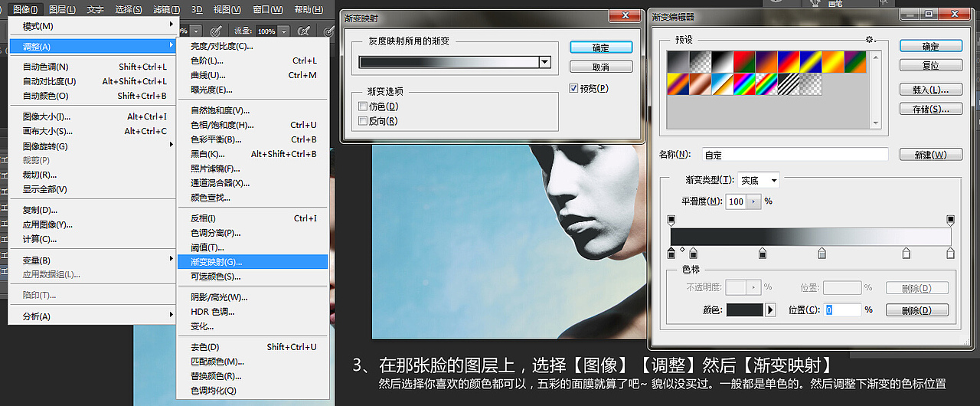
Task: Select the gray middle color stop
Action: [822, 253]
